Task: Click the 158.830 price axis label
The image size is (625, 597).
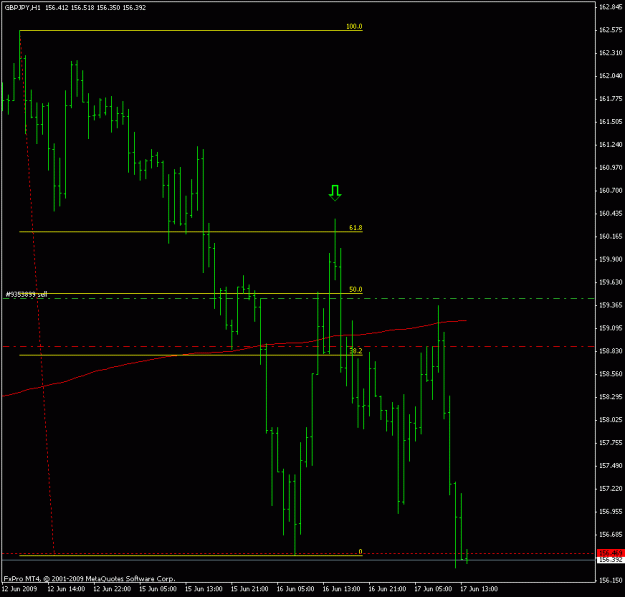Action: (x=611, y=351)
